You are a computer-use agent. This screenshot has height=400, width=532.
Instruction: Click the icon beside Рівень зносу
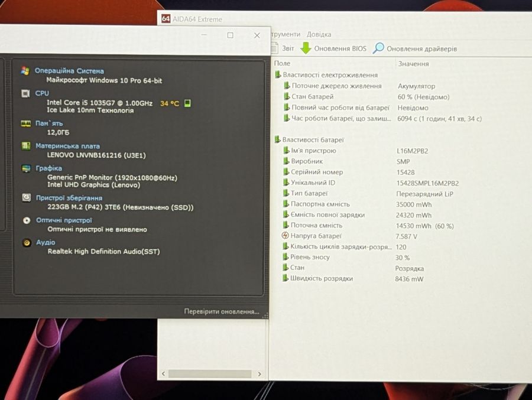pyautogui.click(x=286, y=257)
